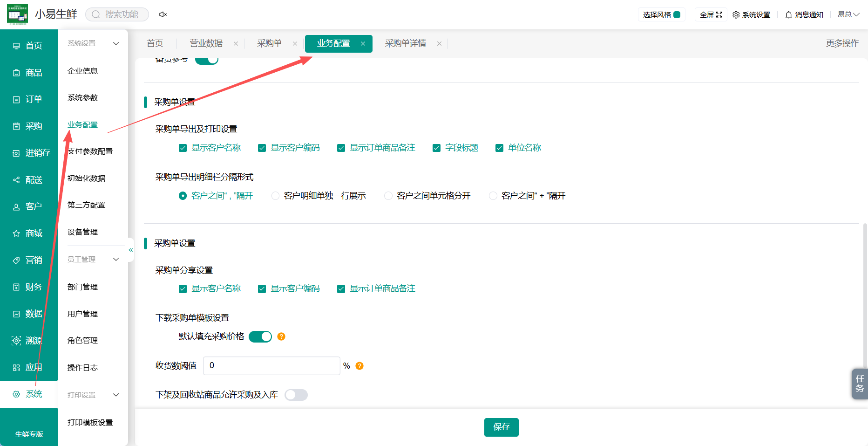This screenshot has height=446, width=868.
Task: Open the 订单 orders sidebar icon
Action: (x=16, y=99)
